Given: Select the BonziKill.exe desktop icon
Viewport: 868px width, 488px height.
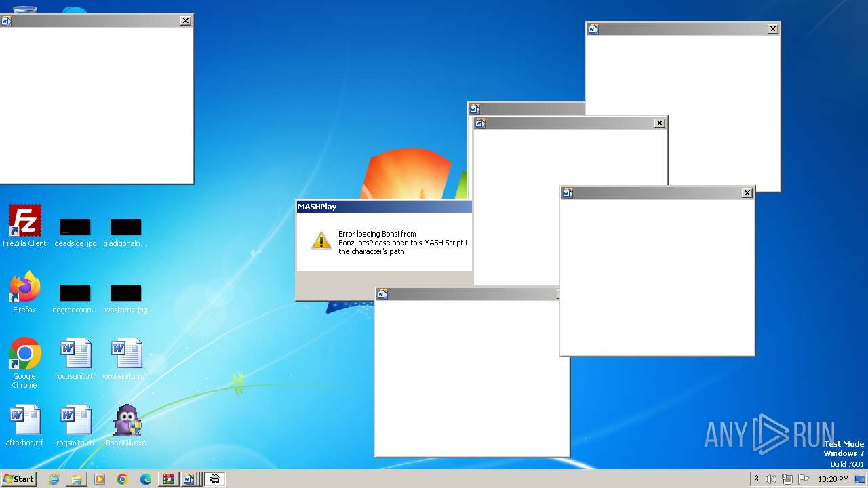Looking at the screenshot, I should (x=126, y=425).
